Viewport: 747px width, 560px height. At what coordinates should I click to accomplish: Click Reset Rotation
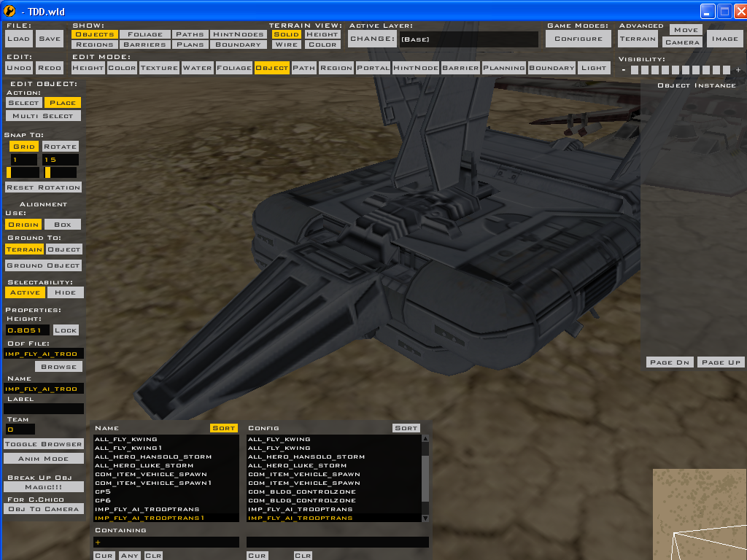point(42,187)
